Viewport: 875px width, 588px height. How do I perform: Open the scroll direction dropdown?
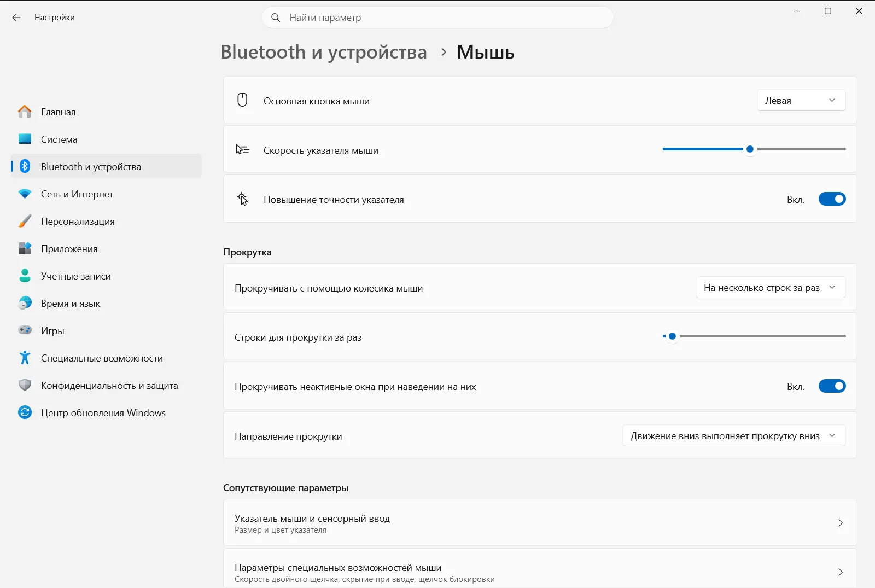tap(734, 436)
